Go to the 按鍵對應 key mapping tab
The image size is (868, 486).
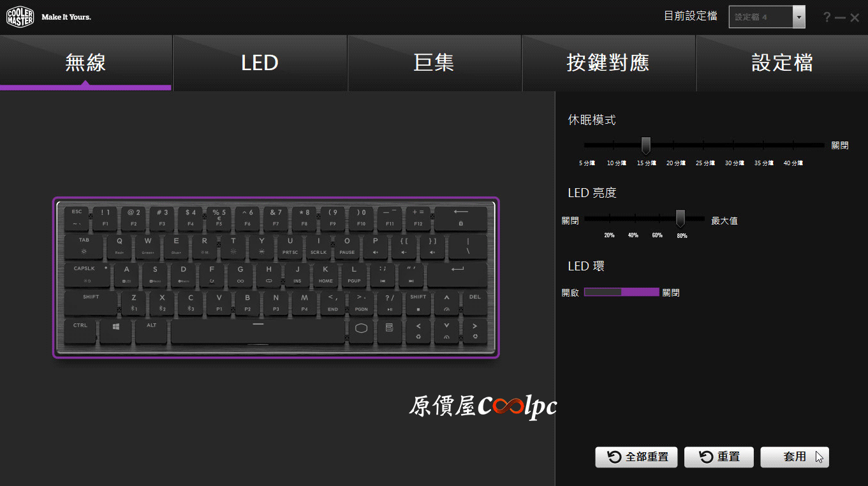point(608,63)
